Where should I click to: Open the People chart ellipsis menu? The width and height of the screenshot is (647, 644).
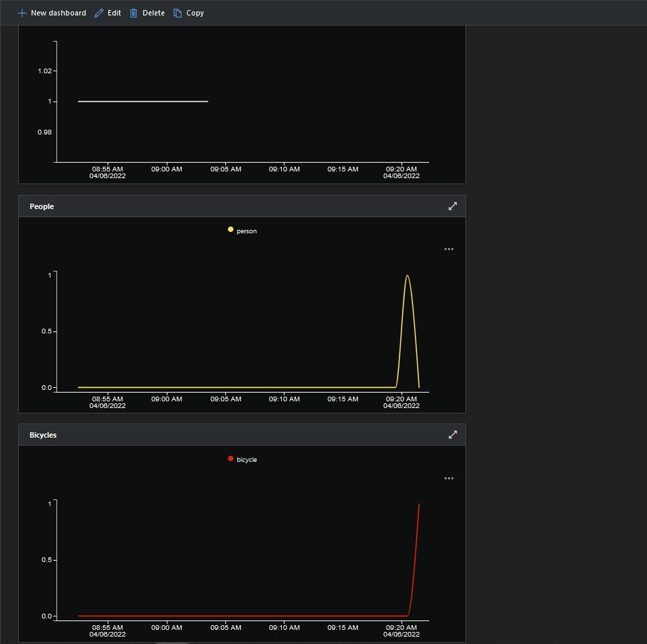tap(449, 249)
